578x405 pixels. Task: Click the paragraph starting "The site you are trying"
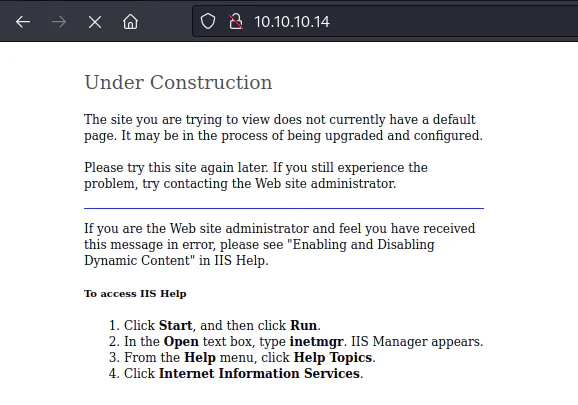tap(283, 128)
